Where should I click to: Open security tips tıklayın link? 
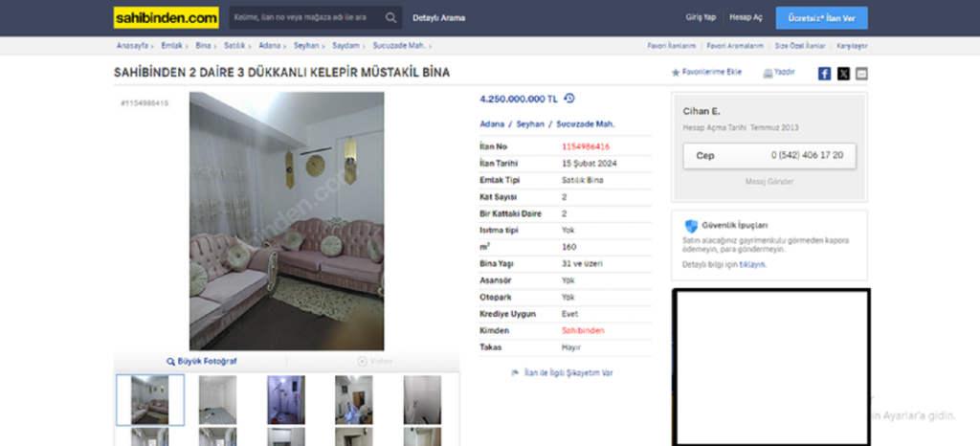tap(752, 265)
